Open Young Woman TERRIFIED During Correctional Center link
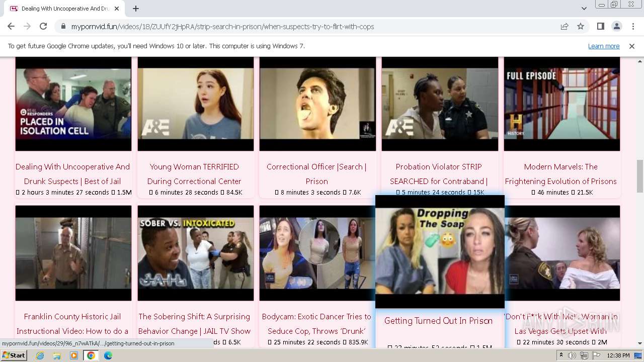The height and width of the screenshot is (362, 644). [194, 174]
